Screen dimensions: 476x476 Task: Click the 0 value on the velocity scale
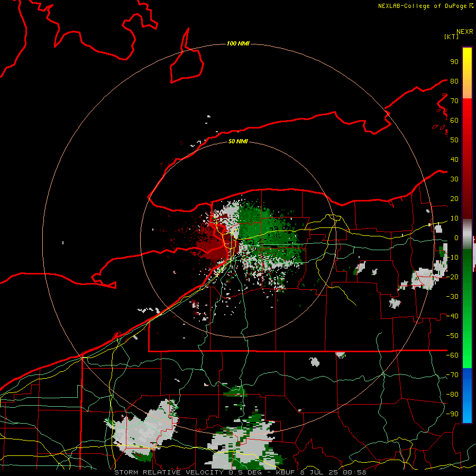pyautogui.click(x=456, y=237)
